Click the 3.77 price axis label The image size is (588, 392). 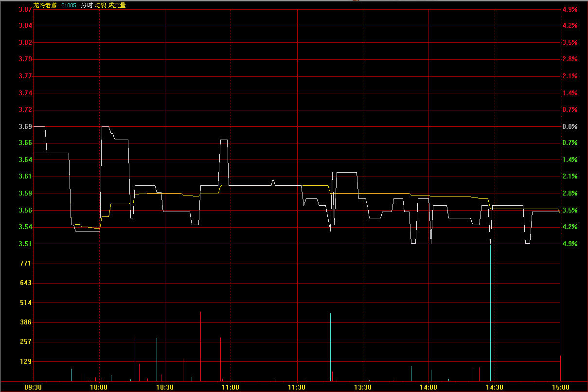pos(25,76)
